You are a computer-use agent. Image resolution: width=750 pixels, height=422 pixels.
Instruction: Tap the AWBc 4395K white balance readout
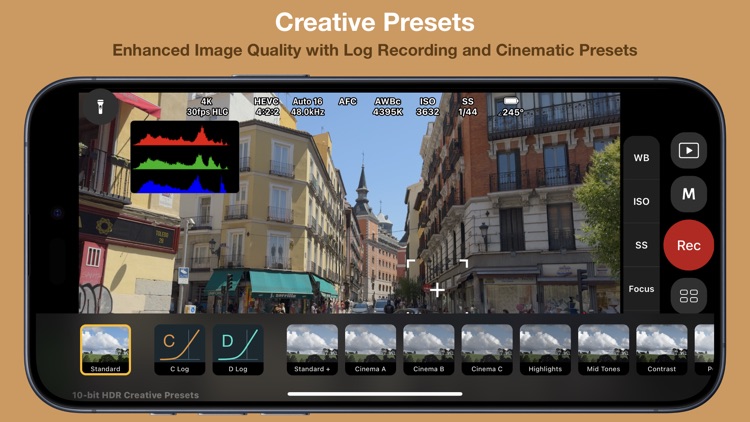click(x=388, y=107)
